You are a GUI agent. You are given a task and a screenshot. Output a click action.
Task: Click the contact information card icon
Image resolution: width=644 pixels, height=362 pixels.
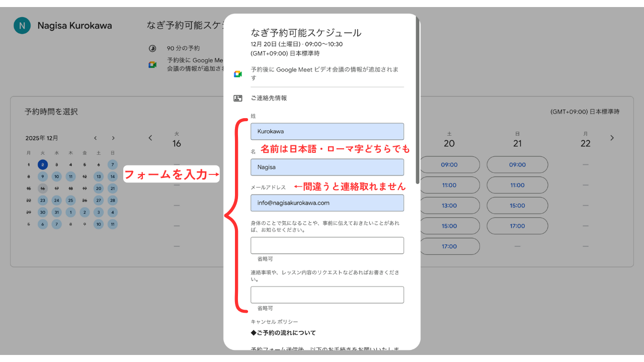click(x=238, y=98)
